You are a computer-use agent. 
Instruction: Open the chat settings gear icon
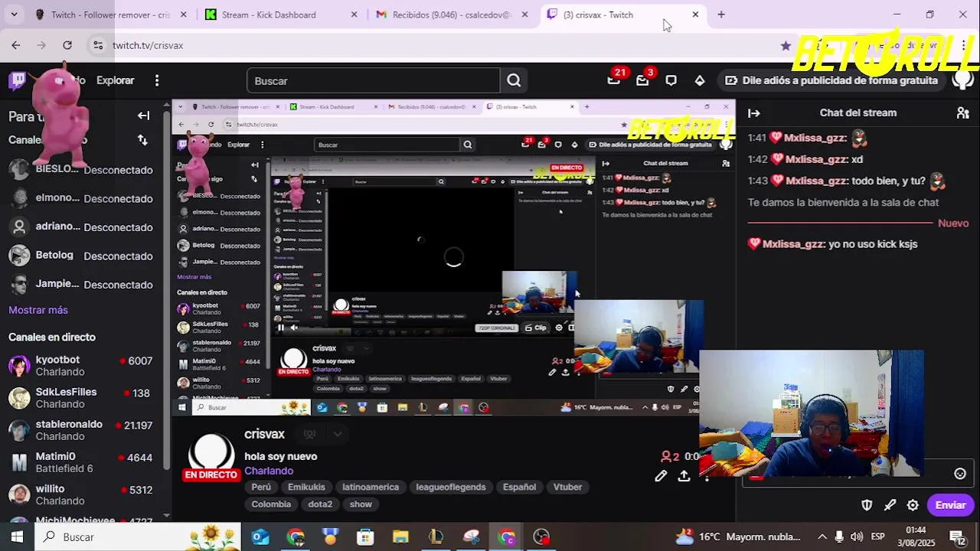(x=913, y=505)
